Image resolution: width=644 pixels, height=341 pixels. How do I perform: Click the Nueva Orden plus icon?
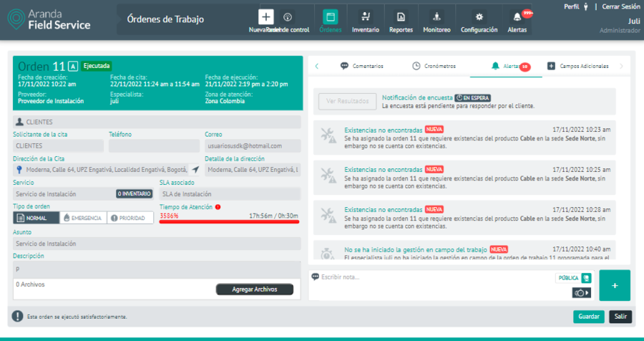coord(265,16)
